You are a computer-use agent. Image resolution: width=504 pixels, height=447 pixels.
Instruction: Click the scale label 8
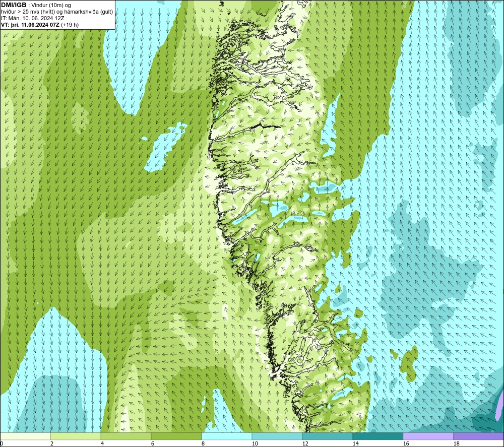(x=203, y=443)
